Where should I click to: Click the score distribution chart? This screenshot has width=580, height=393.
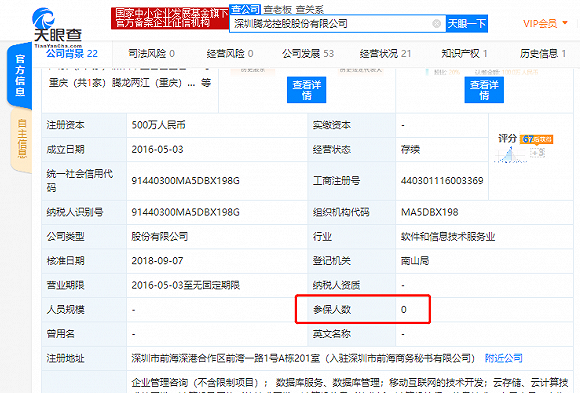(511, 154)
